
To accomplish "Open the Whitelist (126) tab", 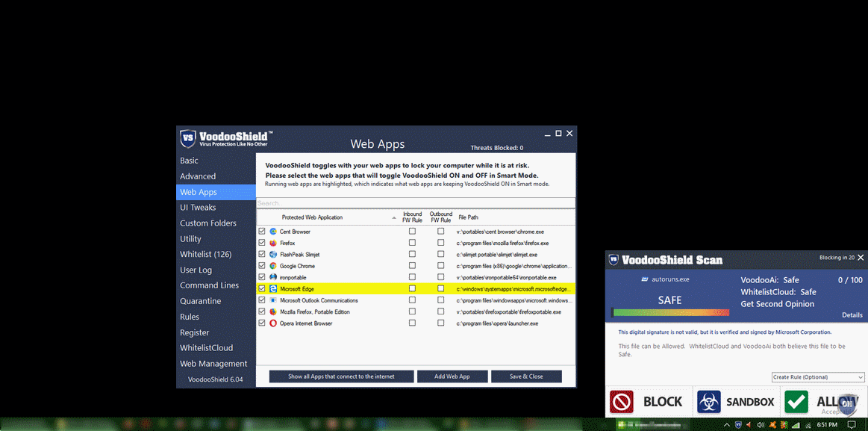I will click(x=205, y=254).
